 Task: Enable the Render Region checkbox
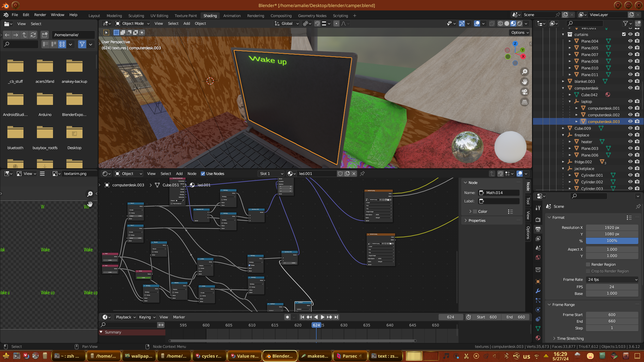pos(588,264)
